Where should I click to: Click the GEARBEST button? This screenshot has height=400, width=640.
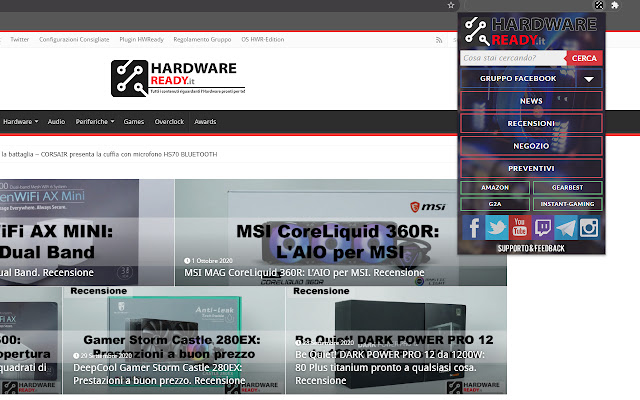click(x=567, y=187)
